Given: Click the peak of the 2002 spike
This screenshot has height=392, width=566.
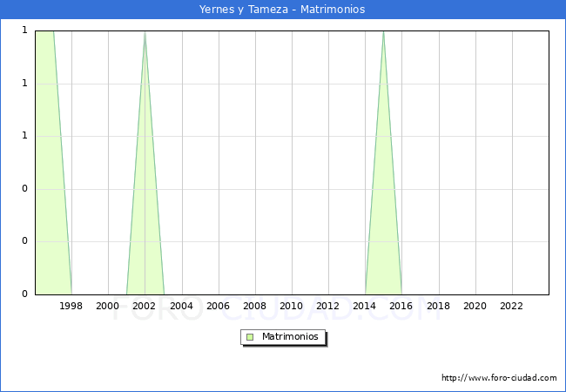Looking at the screenshot, I should coord(145,32).
